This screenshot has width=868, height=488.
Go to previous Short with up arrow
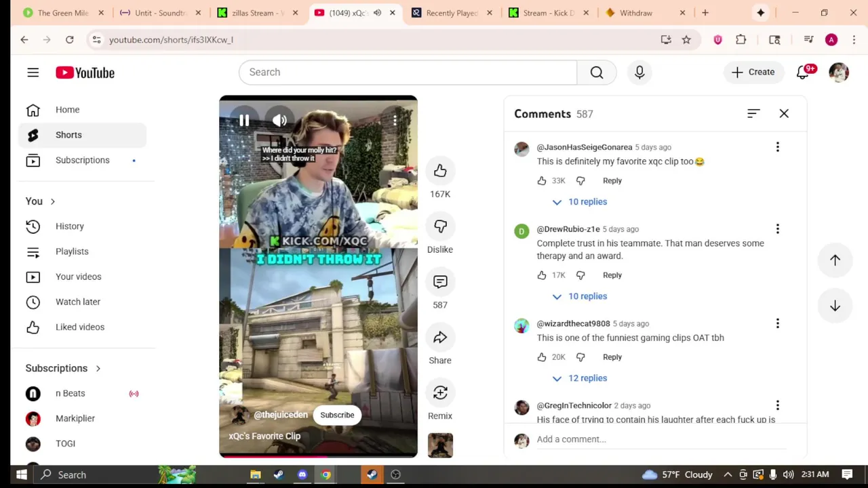click(835, 260)
